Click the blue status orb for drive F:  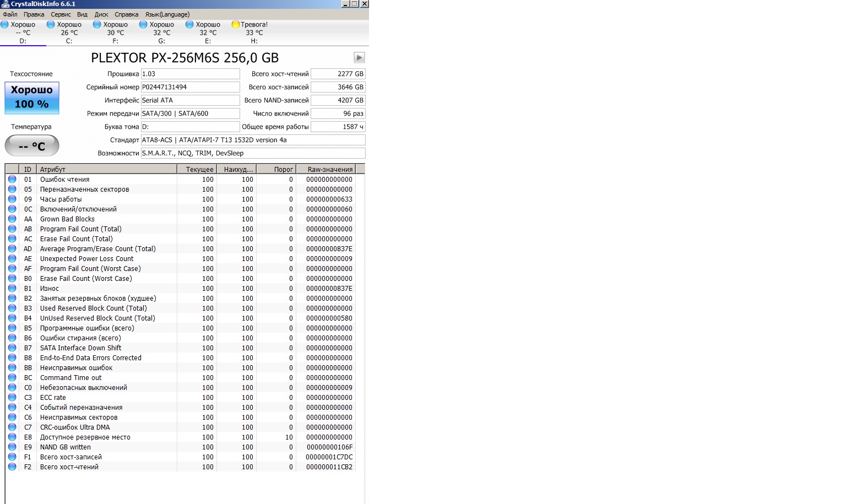[97, 24]
